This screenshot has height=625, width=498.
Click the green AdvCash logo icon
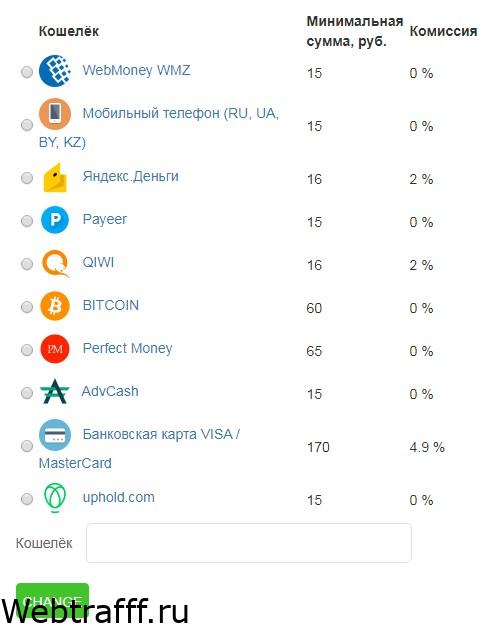click(x=55, y=392)
